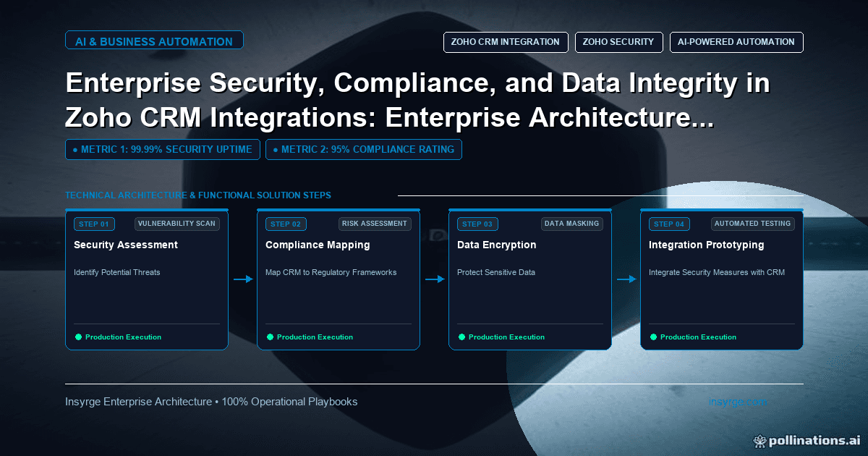Open the ZOHO SECURITY tag
This screenshot has height=456, width=868.
[x=619, y=42]
